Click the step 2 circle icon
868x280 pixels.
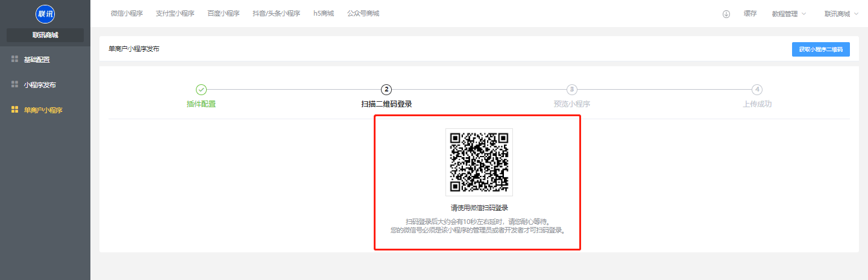[x=387, y=89]
